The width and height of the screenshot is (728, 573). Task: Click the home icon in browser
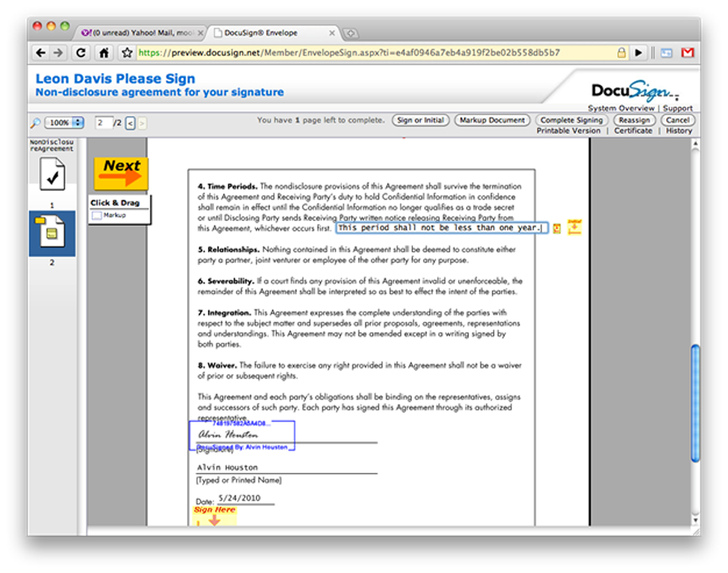tap(104, 53)
